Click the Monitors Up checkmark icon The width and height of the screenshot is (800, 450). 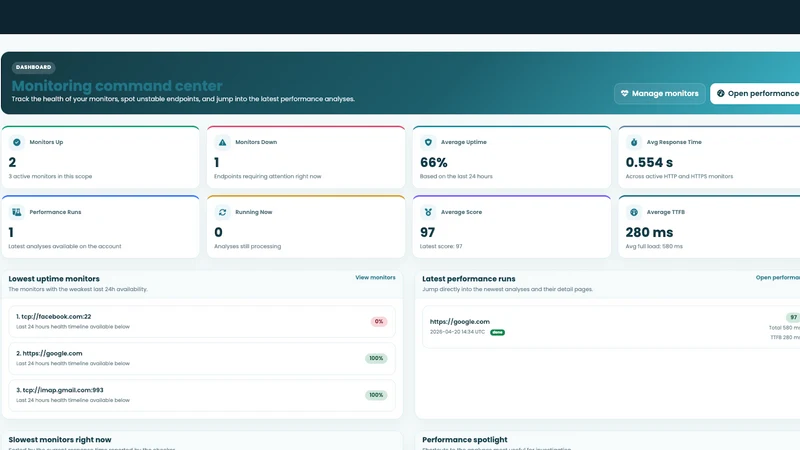(x=17, y=142)
